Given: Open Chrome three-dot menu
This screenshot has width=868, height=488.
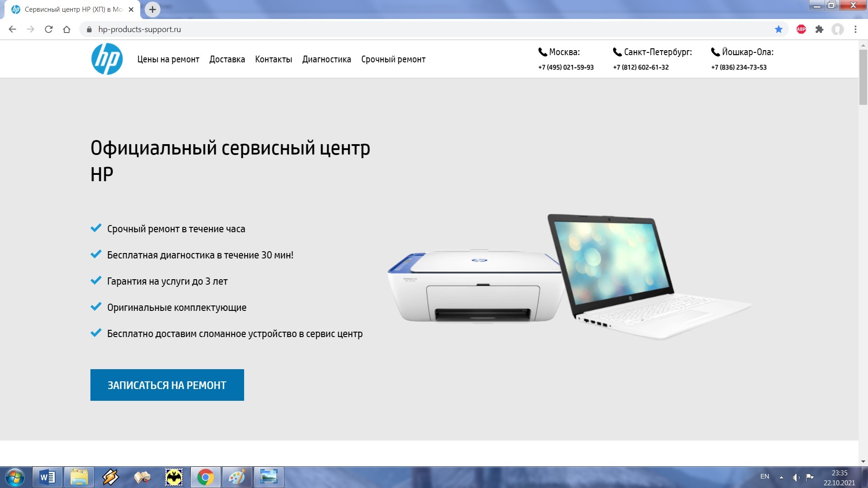Looking at the screenshot, I should point(855,29).
